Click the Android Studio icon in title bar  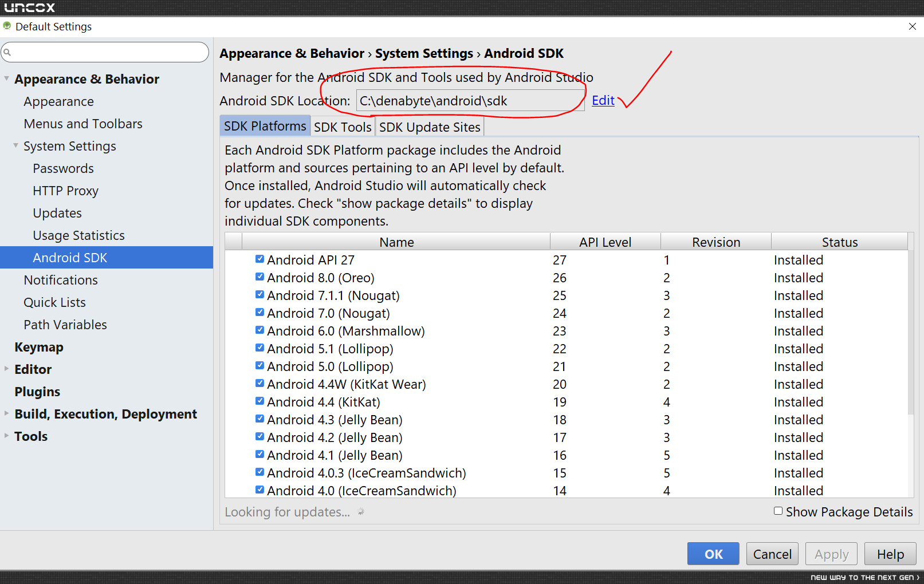coord(7,26)
